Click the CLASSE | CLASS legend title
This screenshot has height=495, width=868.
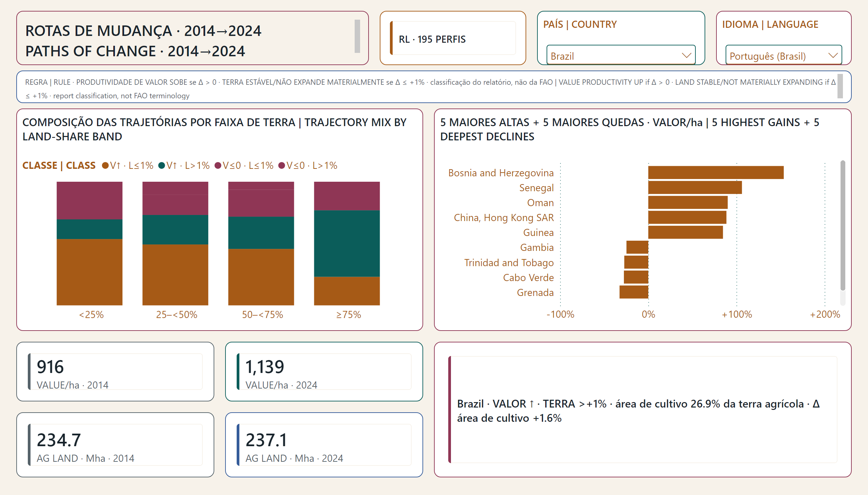[x=59, y=165]
